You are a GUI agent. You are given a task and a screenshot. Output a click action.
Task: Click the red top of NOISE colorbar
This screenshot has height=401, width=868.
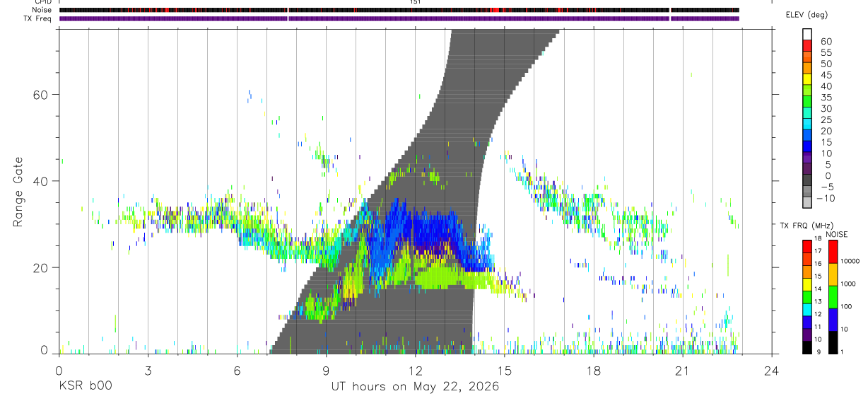pos(833,252)
